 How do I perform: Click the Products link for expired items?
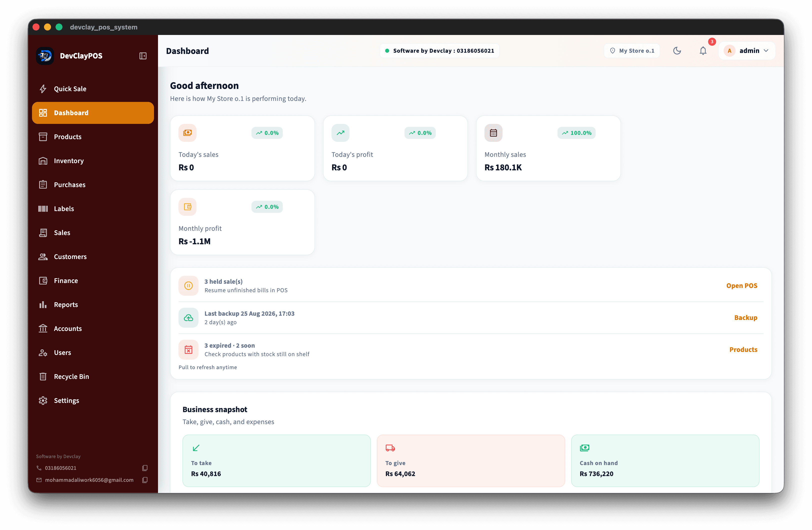point(743,350)
